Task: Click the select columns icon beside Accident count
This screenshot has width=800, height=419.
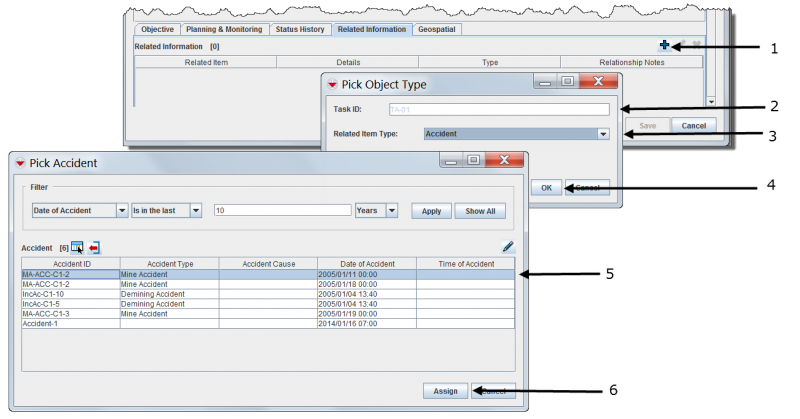Action: (77, 247)
